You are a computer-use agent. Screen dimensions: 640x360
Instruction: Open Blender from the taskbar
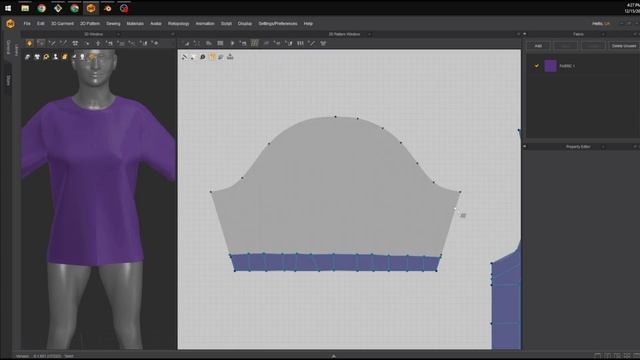click(108, 8)
